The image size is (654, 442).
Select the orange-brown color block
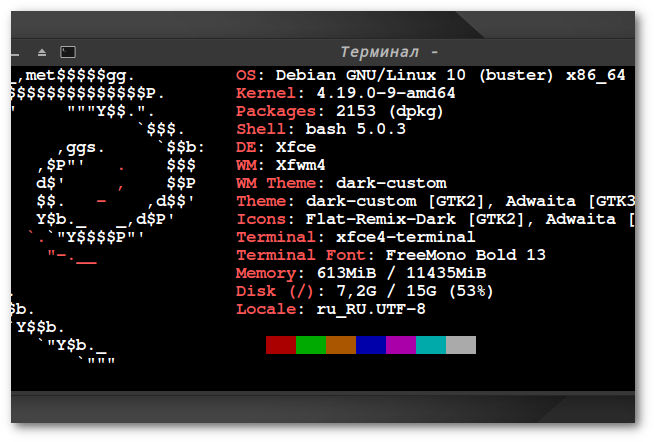point(341,345)
